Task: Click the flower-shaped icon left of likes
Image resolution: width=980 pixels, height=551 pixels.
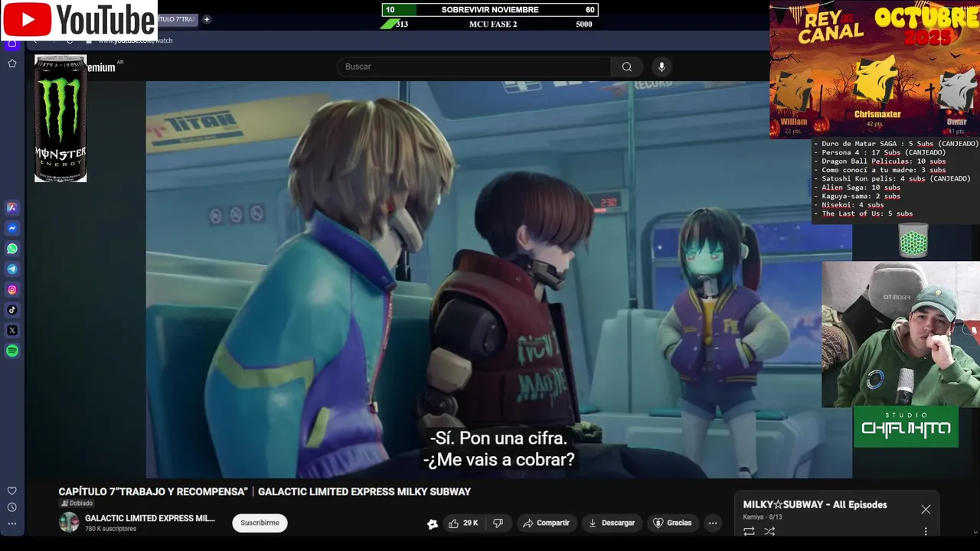Action: coord(433,523)
